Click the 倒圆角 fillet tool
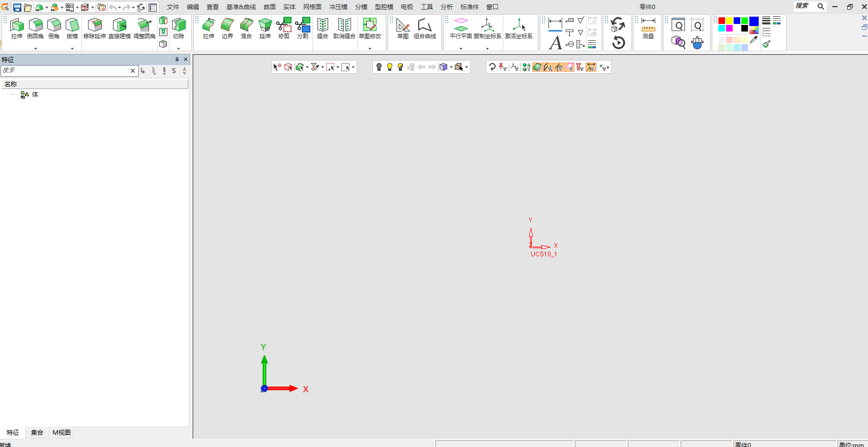Screen dimensions: 868x447 click(35, 28)
